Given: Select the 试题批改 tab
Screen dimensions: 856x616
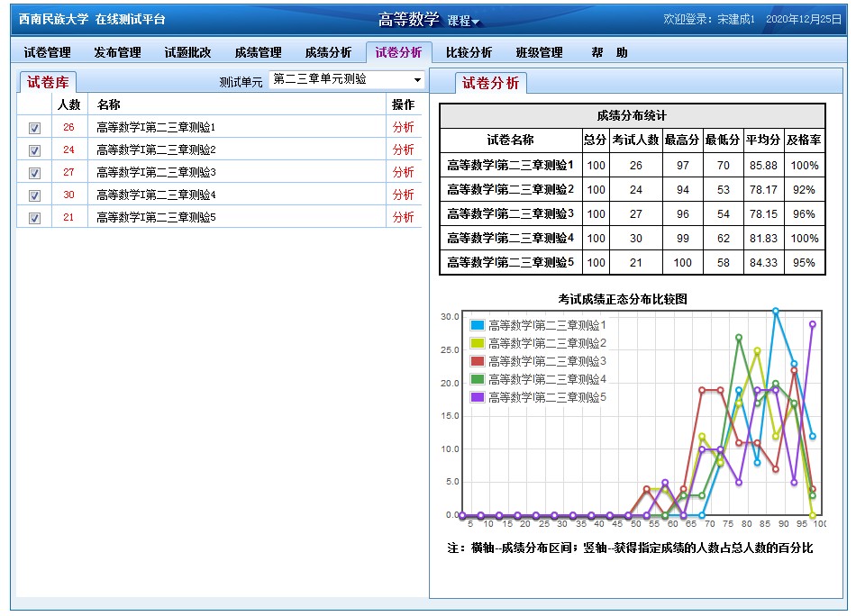Looking at the screenshot, I should tap(187, 53).
